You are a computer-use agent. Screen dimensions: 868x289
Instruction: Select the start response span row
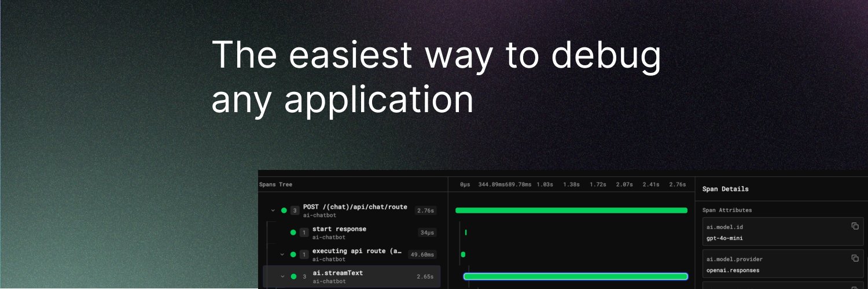(352, 232)
